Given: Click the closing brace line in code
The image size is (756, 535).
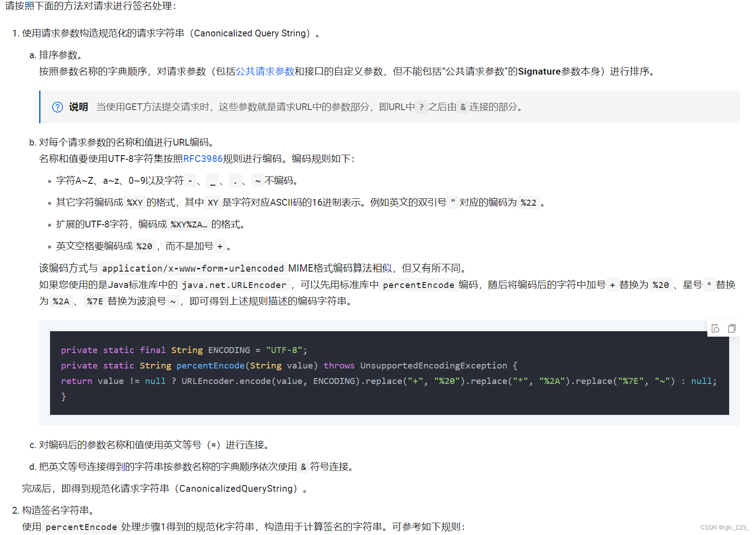Looking at the screenshot, I should (x=64, y=397).
